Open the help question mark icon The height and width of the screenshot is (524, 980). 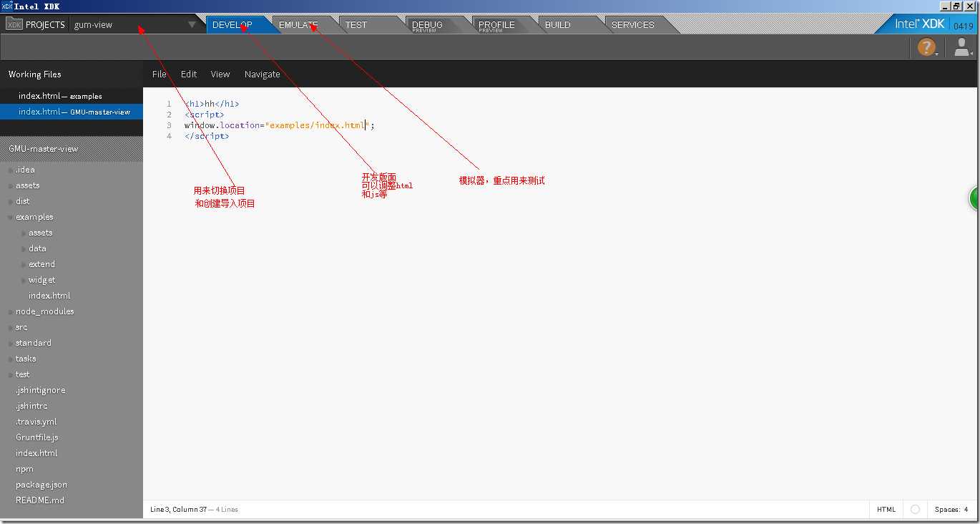[927, 48]
